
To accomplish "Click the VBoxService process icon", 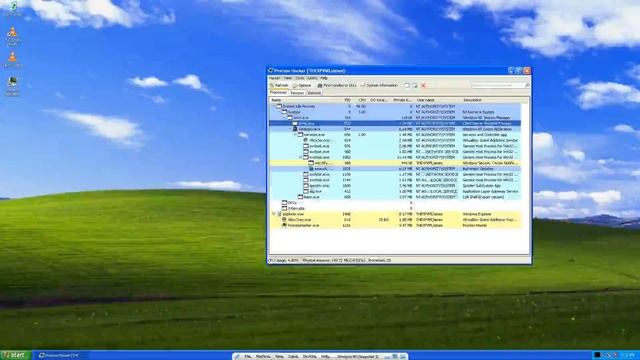I will pyautogui.click(x=305, y=140).
